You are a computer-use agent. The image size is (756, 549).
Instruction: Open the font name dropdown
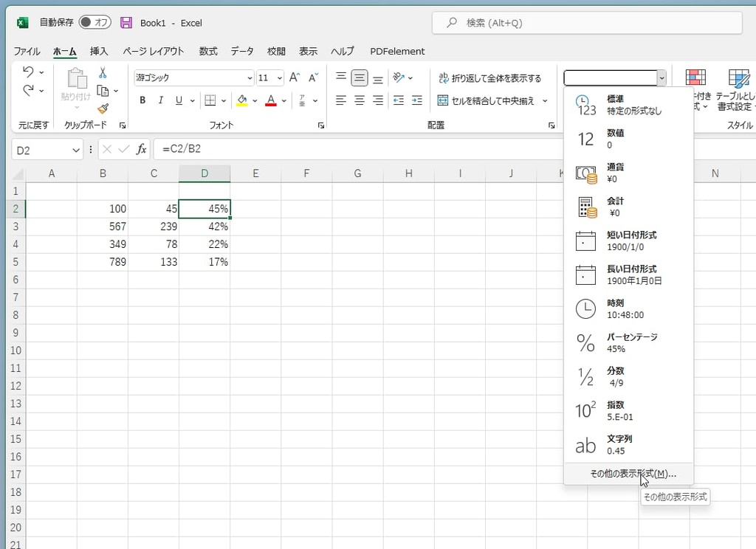[x=250, y=77]
